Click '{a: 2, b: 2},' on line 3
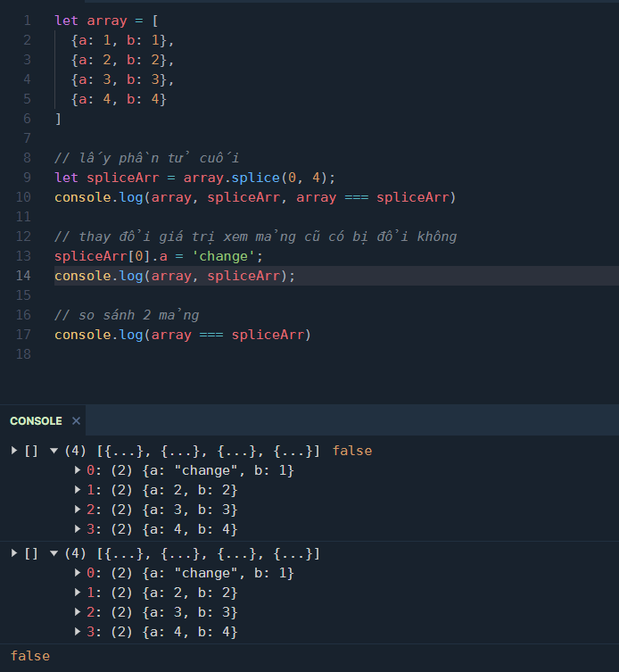 pyautogui.click(x=122, y=60)
